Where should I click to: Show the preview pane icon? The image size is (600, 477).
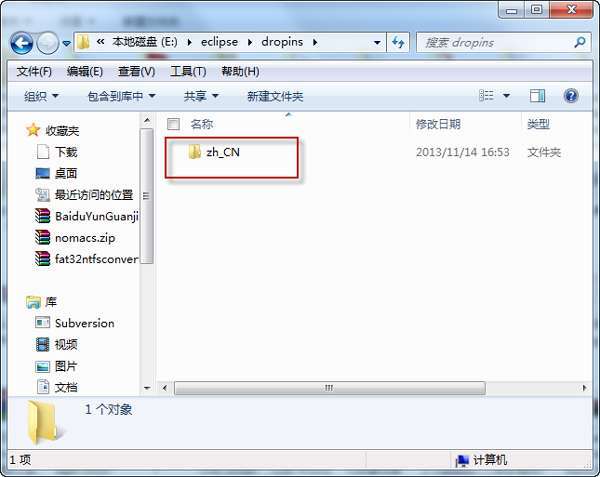(x=537, y=96)
